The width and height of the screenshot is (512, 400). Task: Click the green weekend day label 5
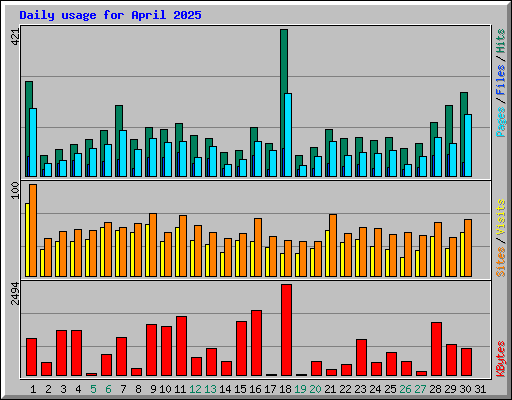click(93, 389)
